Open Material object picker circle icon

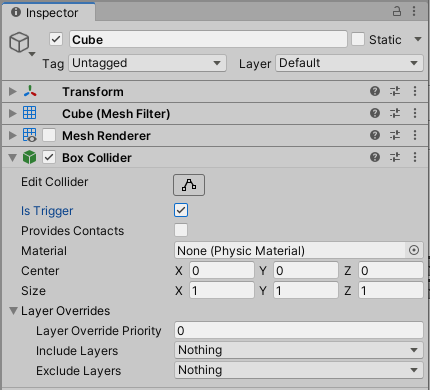tap(414, 250)
